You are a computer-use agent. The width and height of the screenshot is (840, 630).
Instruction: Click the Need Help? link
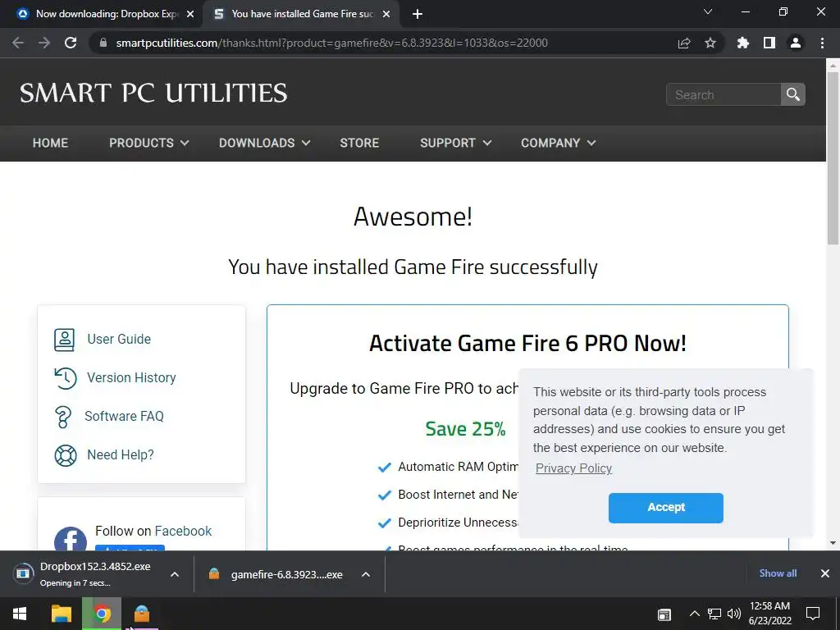pyautogui.click(x=121, y=454)
